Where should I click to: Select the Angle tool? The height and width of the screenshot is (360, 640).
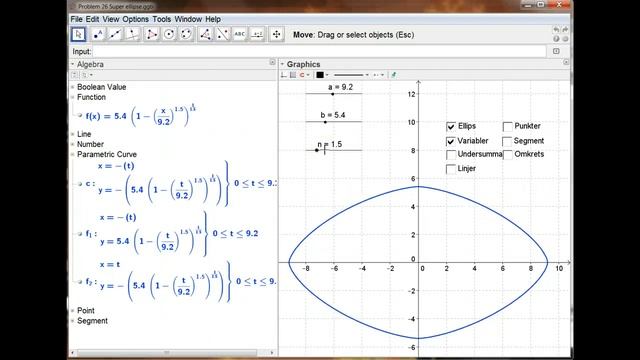[205, 35]
